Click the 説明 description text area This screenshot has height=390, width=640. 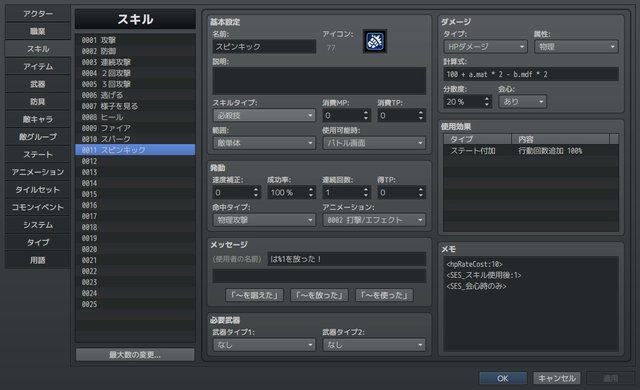[319, 81]
